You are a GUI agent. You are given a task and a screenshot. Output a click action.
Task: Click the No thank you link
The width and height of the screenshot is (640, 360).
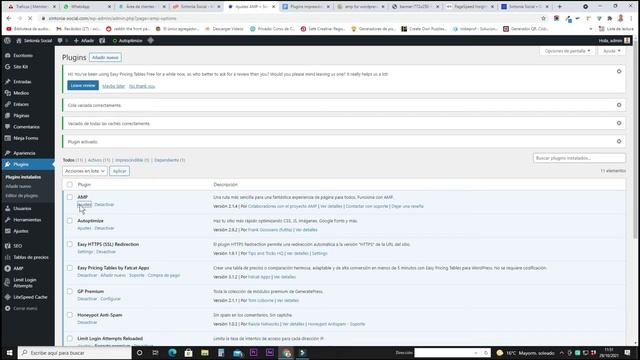142,87
